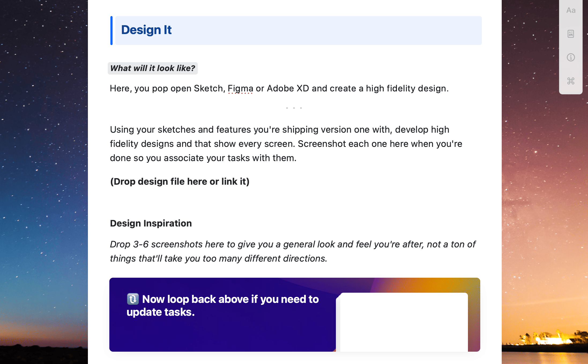Screen dimensions: 588x364
Task: Click the loop emoji in the banner
Action: tap(133, 299)
